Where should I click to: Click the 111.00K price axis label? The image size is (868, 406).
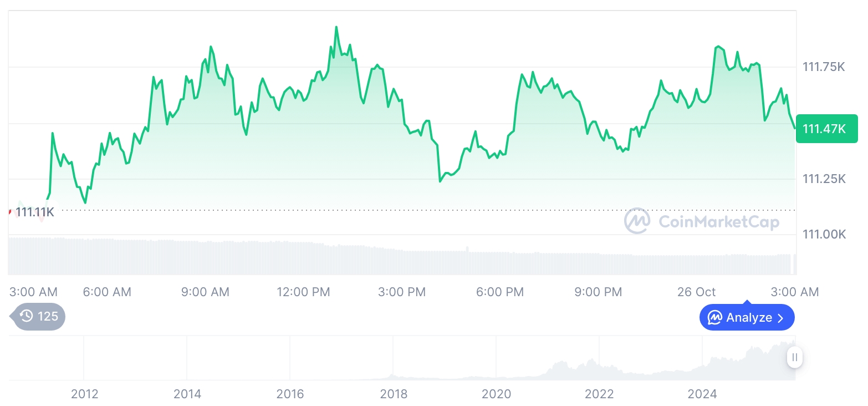[824, 234]
